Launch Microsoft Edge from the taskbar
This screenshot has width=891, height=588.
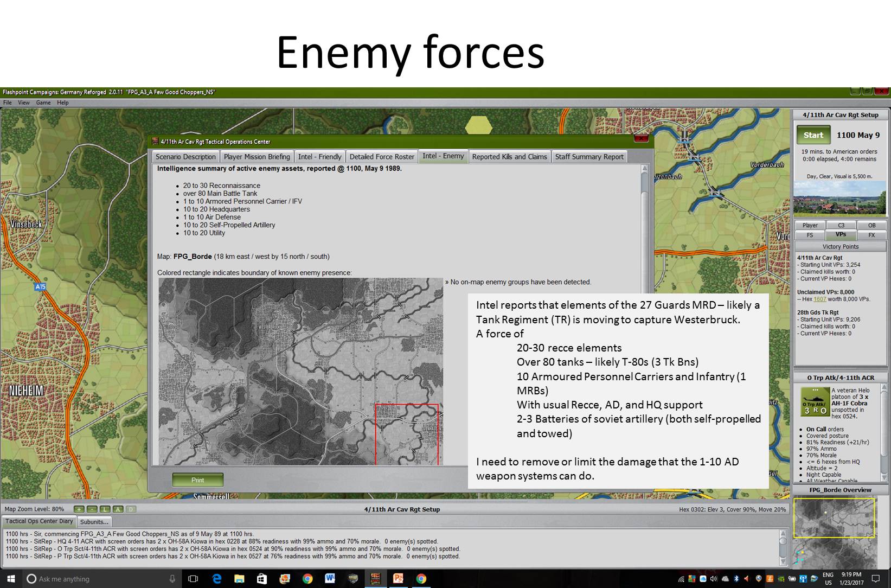pyautogui.click(x=217, y=579)
